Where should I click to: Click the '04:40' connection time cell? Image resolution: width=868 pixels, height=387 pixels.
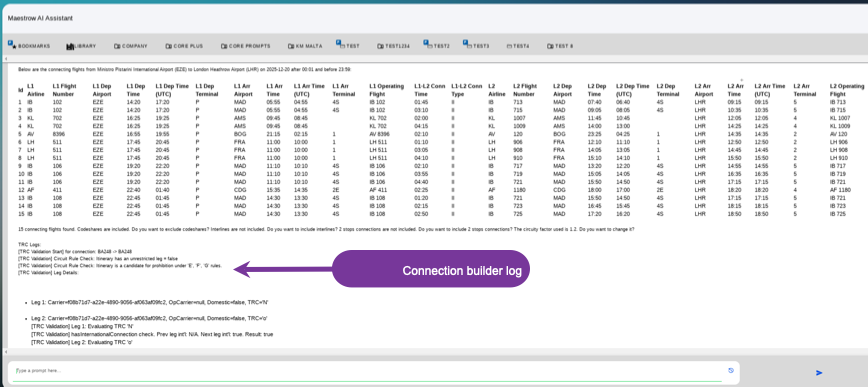coord(421,182)
